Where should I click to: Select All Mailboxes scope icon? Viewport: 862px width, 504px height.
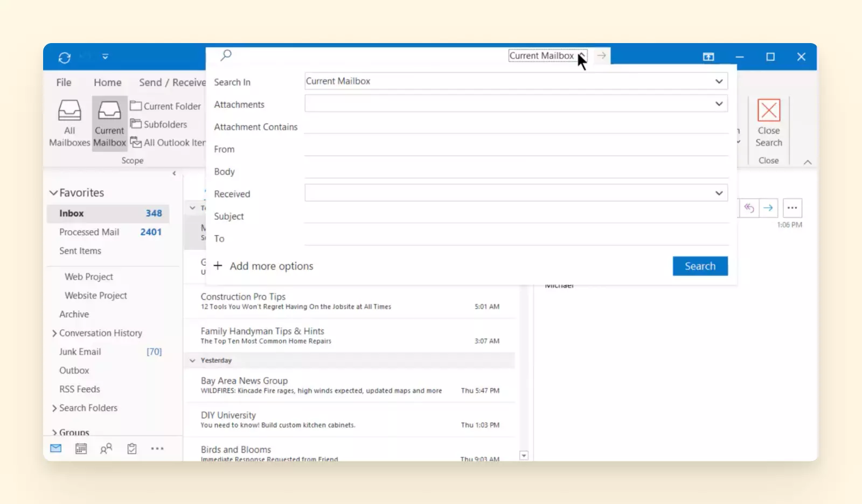tap(69, 123)
